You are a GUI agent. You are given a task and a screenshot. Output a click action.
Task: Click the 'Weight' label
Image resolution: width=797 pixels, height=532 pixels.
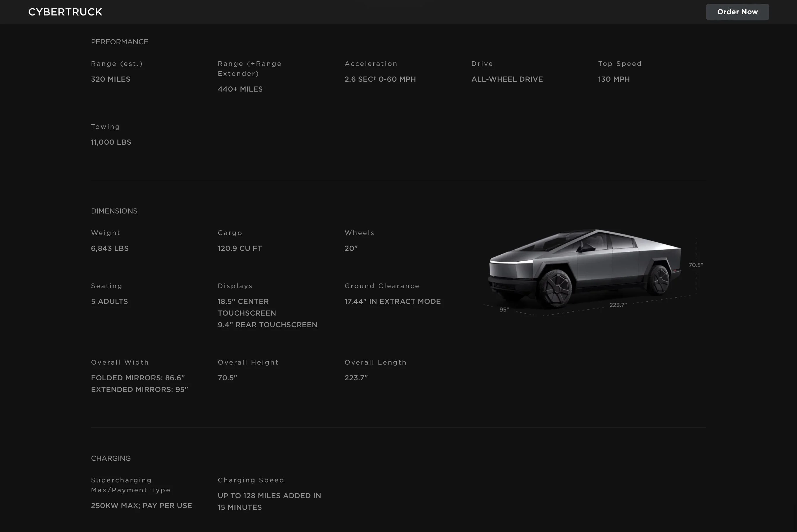tap(106, 233)
